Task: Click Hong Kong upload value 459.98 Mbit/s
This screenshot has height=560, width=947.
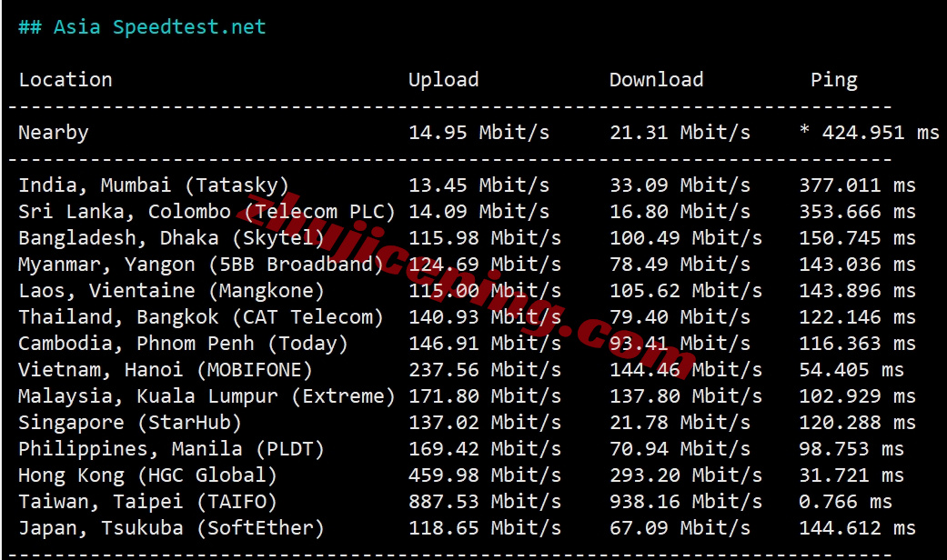Action: click(x=485, y=475)
